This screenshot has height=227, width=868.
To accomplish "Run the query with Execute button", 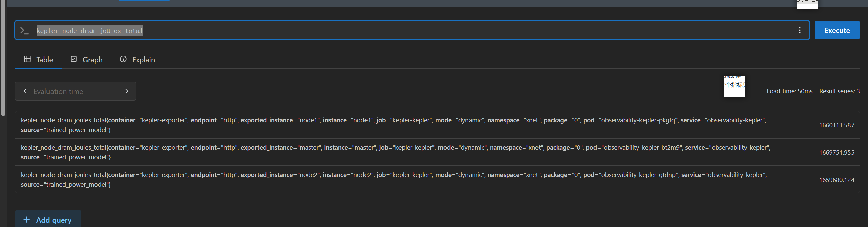I will pos(837,30).
